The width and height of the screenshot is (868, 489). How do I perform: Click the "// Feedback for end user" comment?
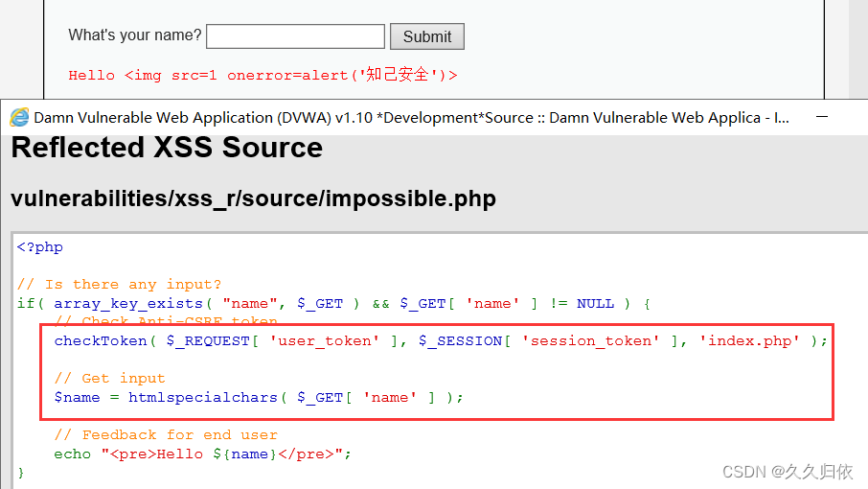pos(166,435)
